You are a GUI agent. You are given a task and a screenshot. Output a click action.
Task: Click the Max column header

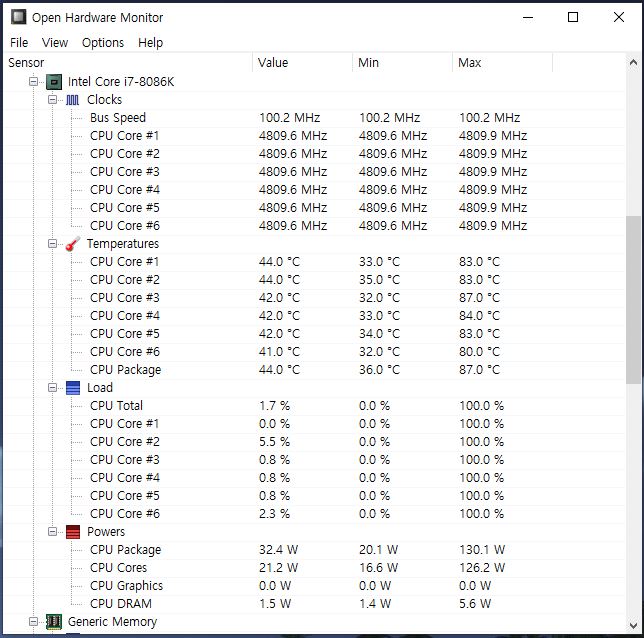click(503, 63)
